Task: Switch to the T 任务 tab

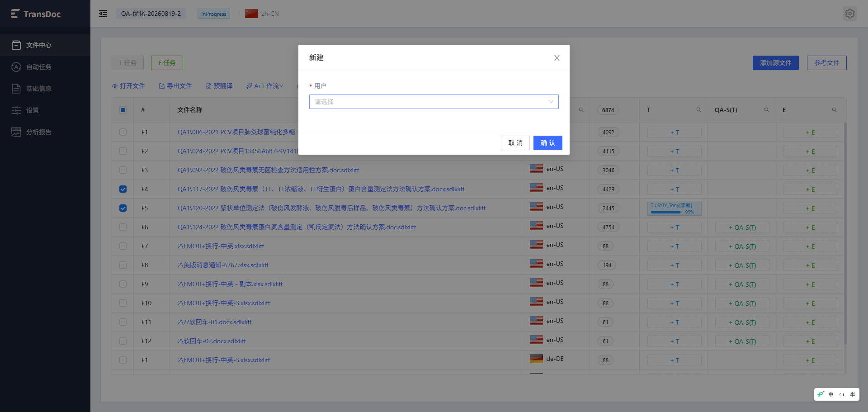Action: point(127,63)
